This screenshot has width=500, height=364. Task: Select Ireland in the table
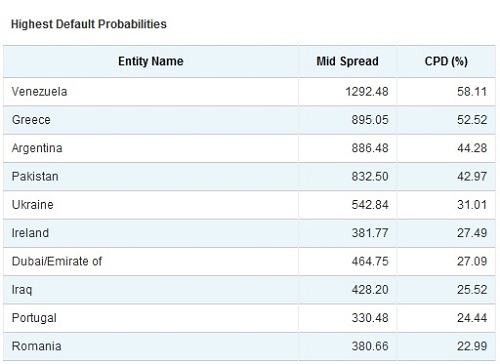point(30,233)
